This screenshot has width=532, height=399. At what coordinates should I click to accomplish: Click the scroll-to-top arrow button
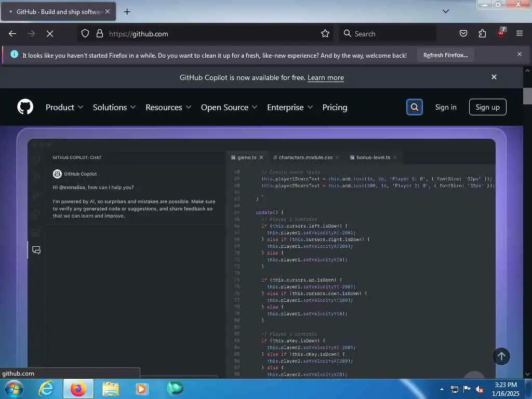tap(501, 356)
